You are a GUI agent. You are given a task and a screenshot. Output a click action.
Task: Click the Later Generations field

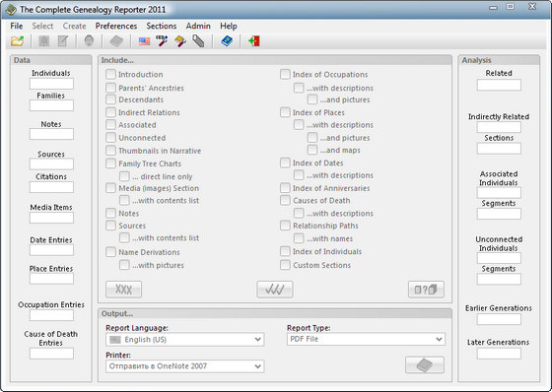click(499, 354)
